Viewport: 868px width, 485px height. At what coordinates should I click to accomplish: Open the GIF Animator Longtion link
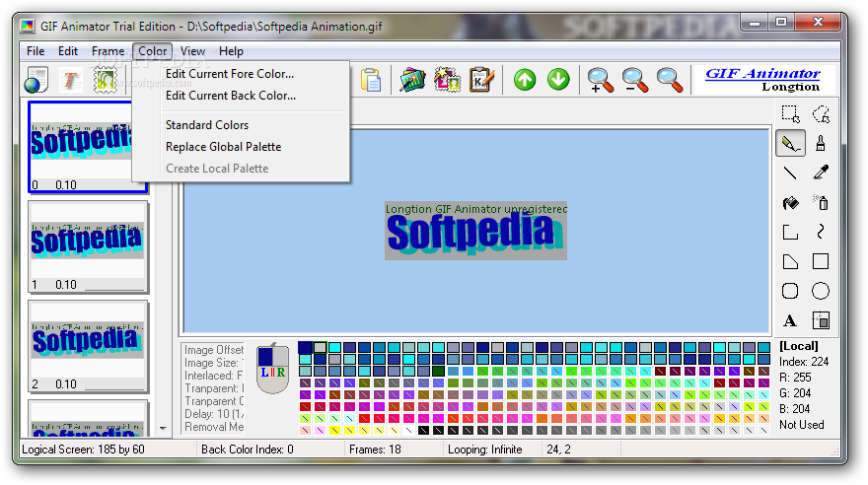tap(762, 80)
